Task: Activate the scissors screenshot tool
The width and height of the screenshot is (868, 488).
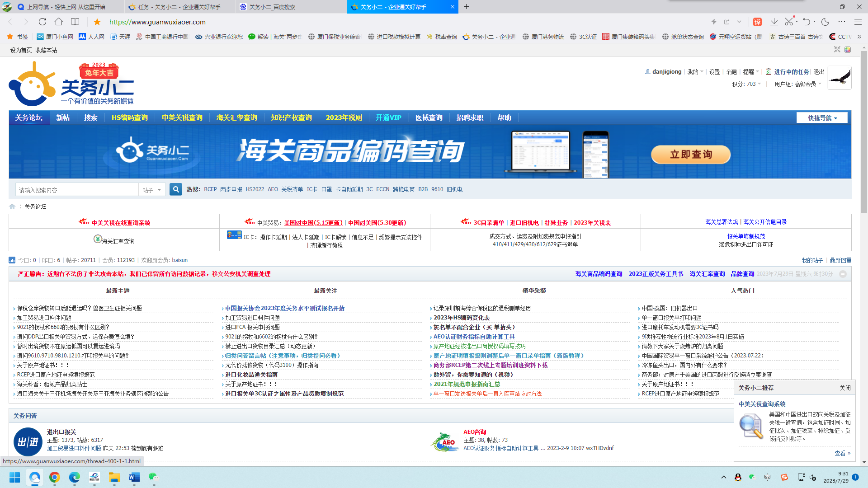Action: [789, 22]
